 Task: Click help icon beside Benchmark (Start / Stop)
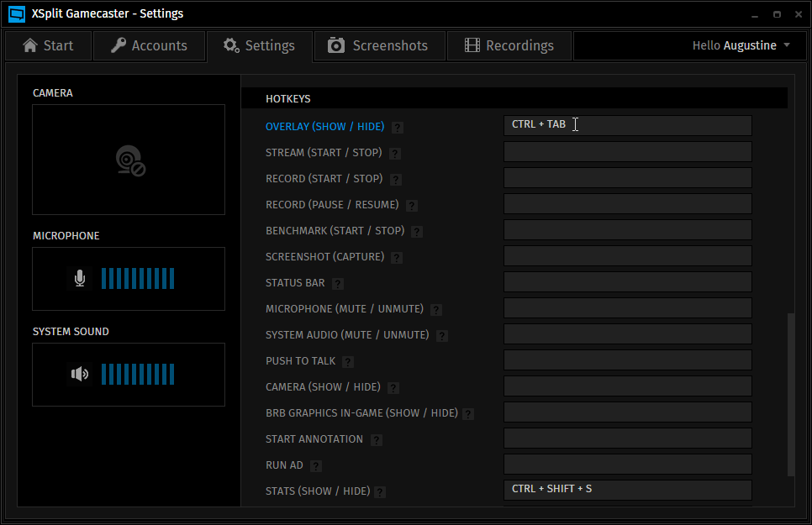[x=417, y=232]
